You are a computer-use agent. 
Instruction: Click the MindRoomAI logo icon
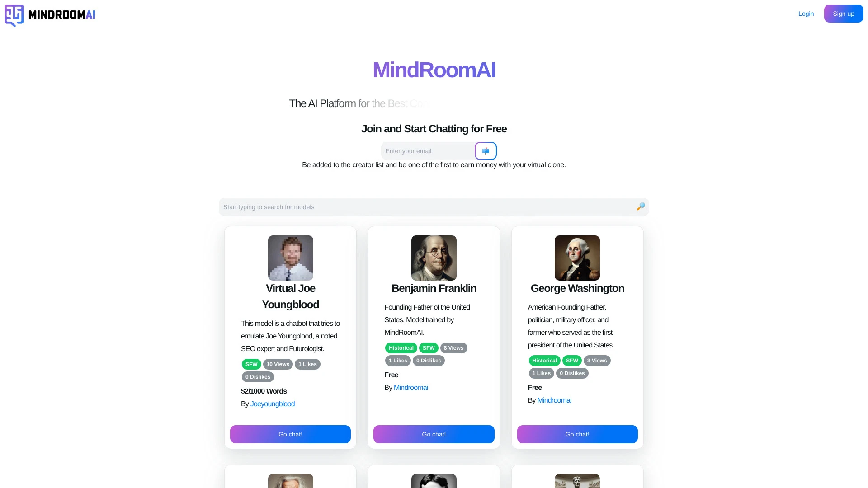coord(14,15)
